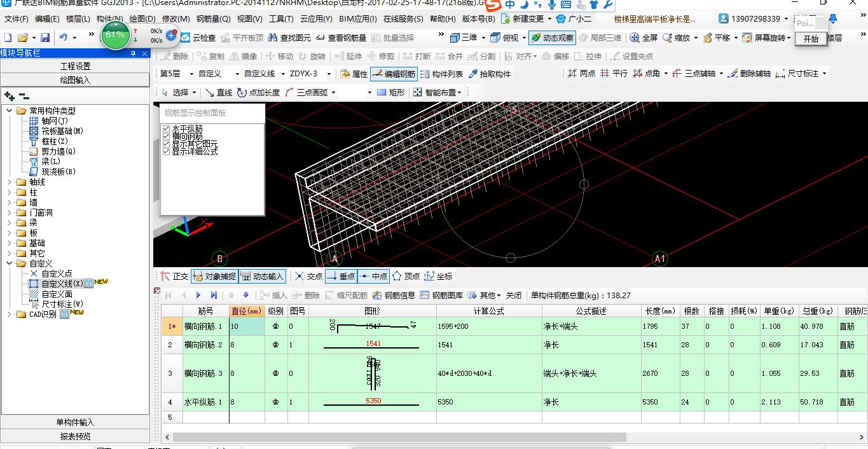Open 查找图元 find element tool
This screenshot has width=868, height=449.
pos(289,38)
